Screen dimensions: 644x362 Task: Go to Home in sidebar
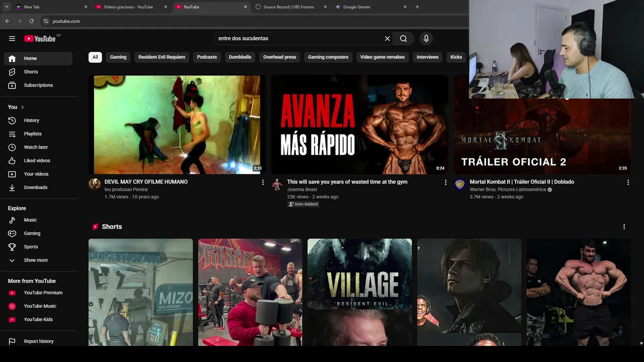38,58
